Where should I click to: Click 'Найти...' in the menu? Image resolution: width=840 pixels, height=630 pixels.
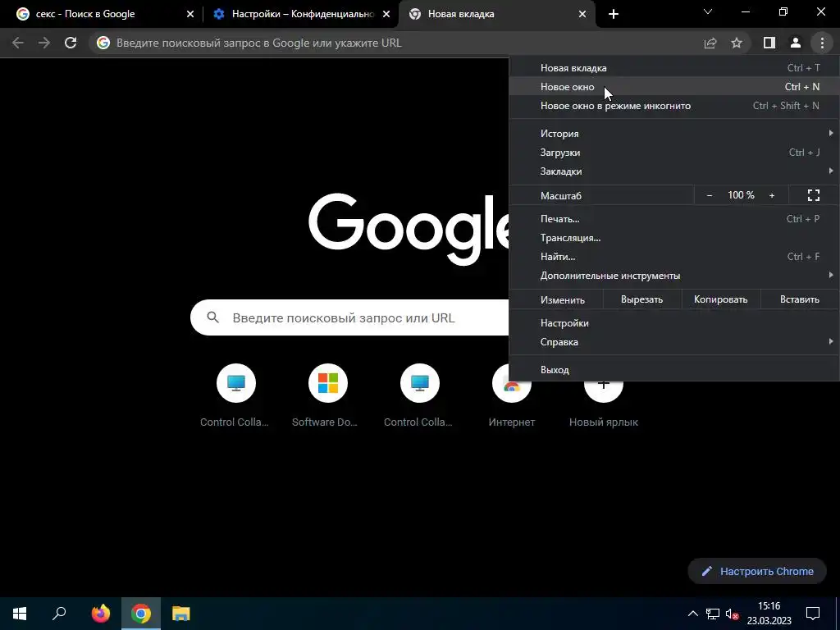click(674, 257)
